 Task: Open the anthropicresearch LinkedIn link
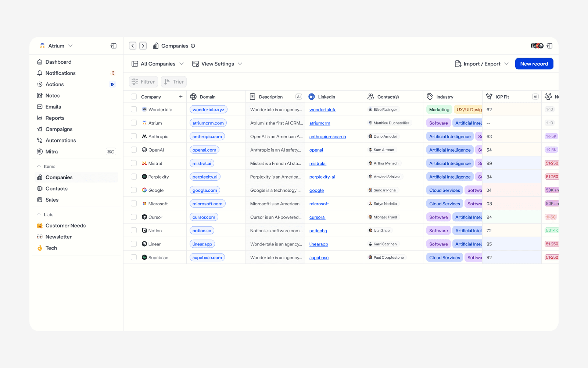pos(328,137)
